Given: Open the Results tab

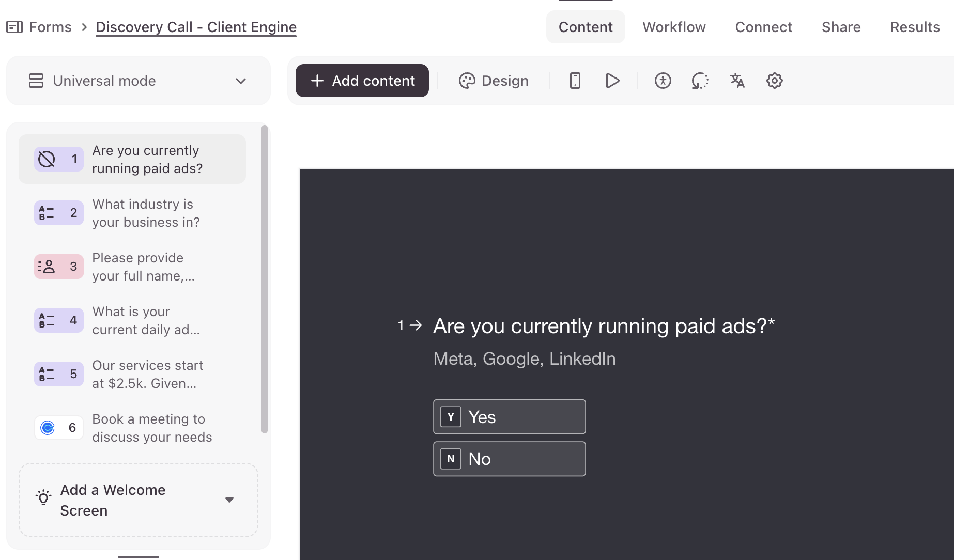Looking at the screenshot, I should (x=915, y=27).
